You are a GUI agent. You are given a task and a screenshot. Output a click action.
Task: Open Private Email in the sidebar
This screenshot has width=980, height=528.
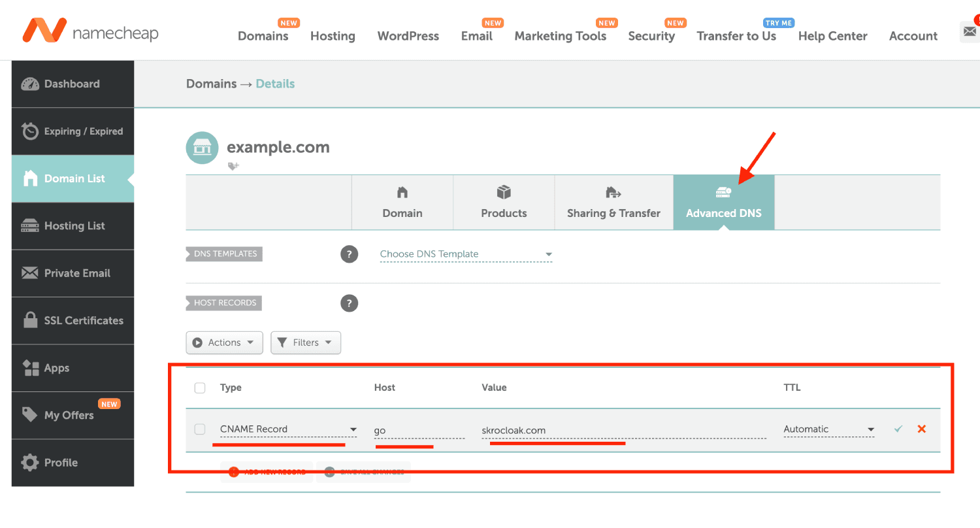(73, 273)
